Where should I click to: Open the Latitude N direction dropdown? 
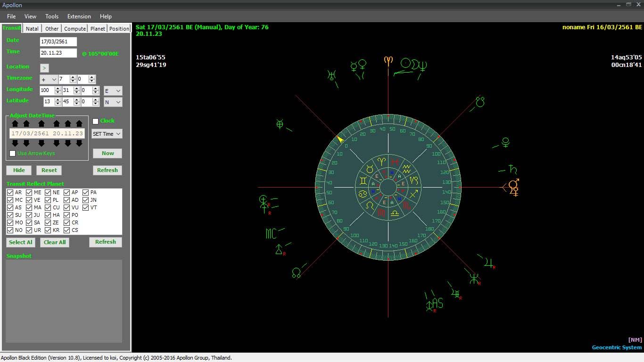tap(113, 102)
